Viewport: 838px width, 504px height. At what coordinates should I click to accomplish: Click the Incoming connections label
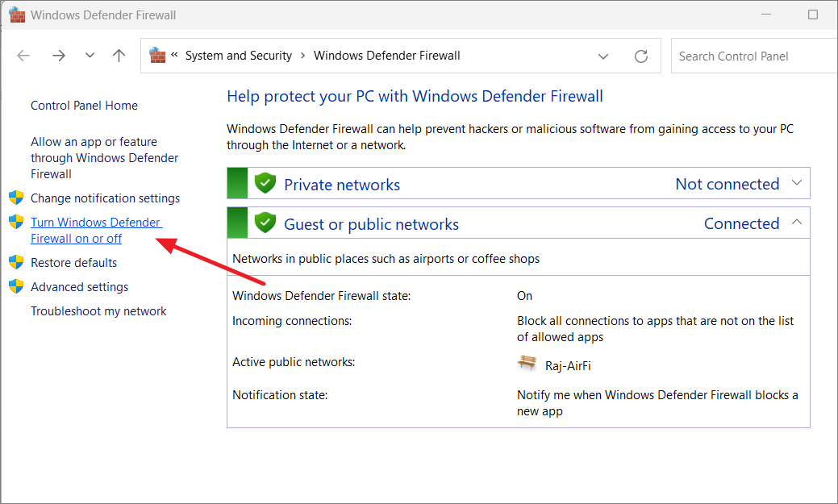pos(292,321)
